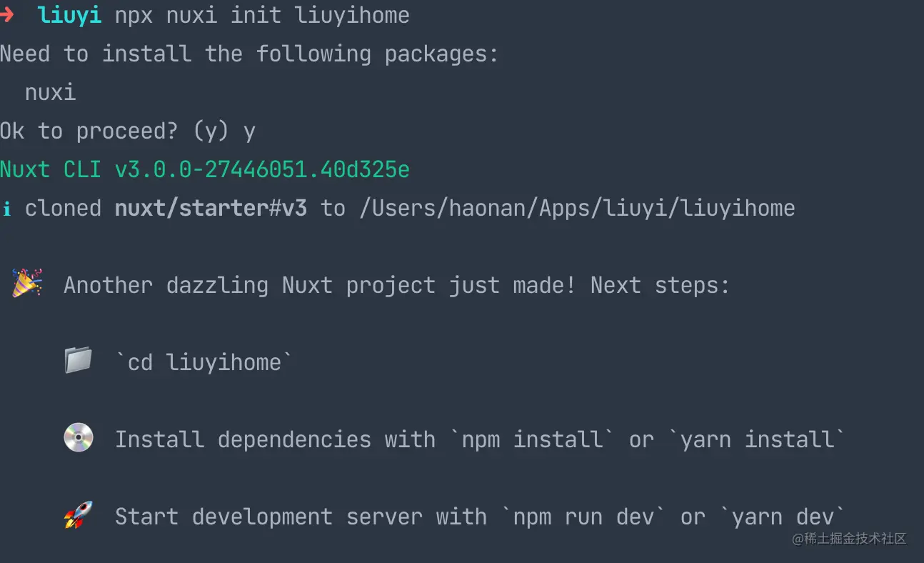Click the '`npm install`' command text
924x563 pixels.
(x=532, y=439)
